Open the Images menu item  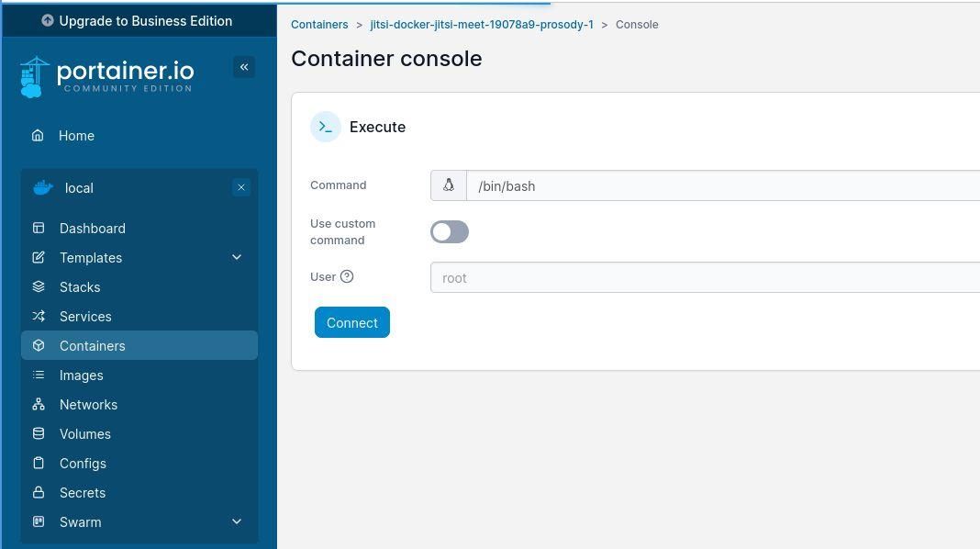click(x=81, y=375)
